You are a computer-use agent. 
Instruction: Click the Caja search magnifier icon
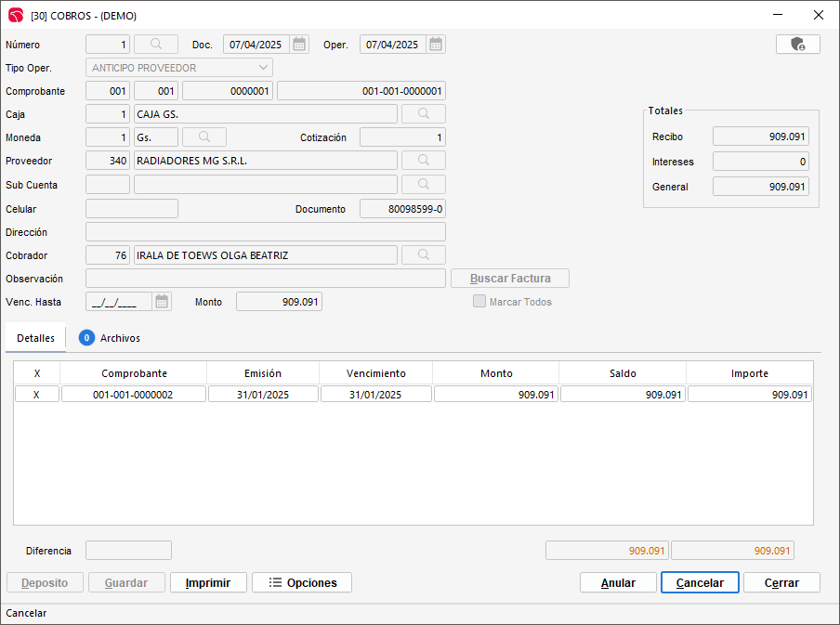pos(423,114)
